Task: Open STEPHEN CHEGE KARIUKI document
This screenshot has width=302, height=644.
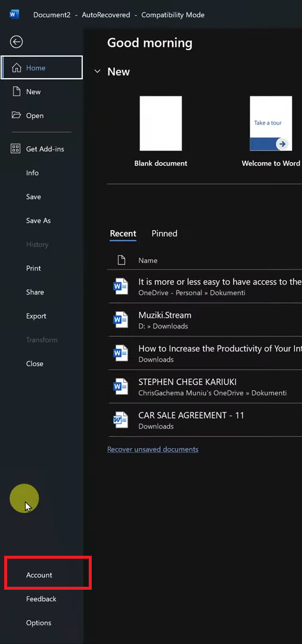Action: tap(205, 387)
